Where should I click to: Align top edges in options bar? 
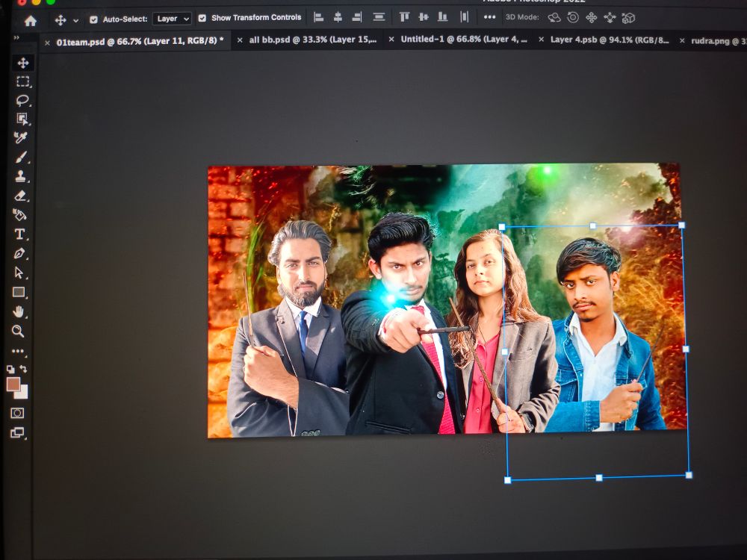coord(404,18)
